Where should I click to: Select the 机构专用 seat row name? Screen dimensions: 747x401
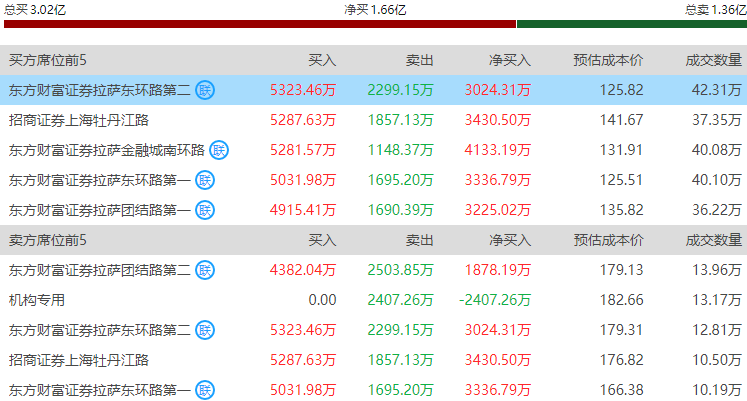(37, 300)
